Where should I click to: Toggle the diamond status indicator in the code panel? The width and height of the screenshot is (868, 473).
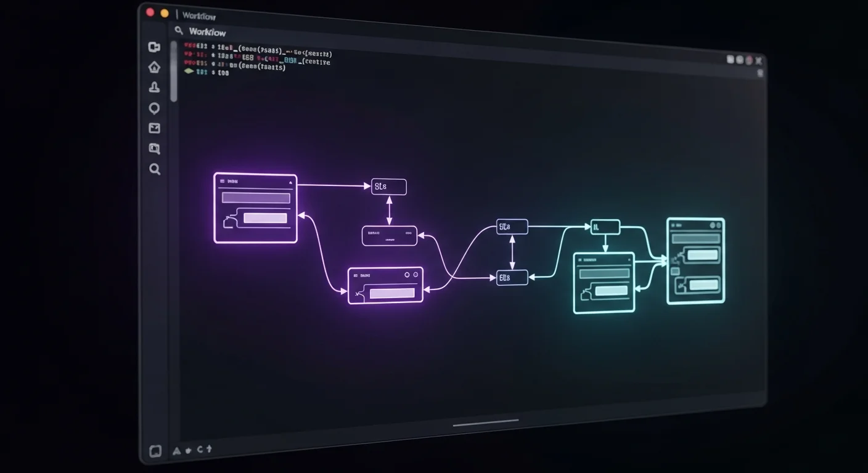pos(189,71)
